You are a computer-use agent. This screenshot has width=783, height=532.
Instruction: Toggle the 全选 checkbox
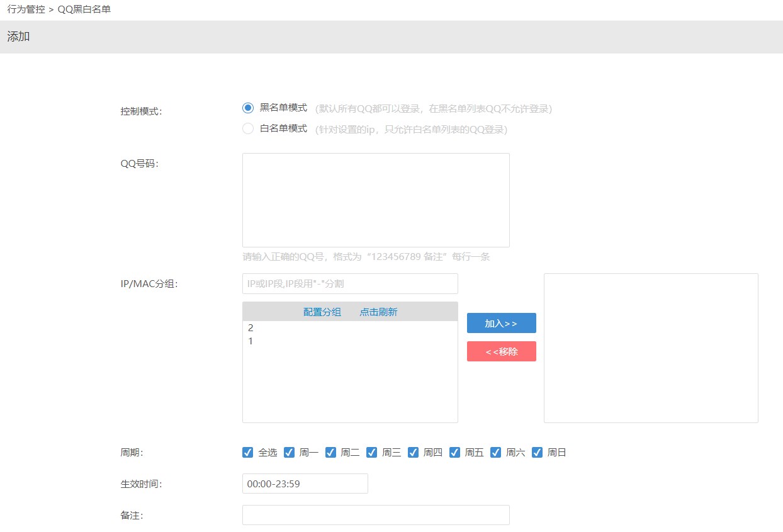[248, 453]
